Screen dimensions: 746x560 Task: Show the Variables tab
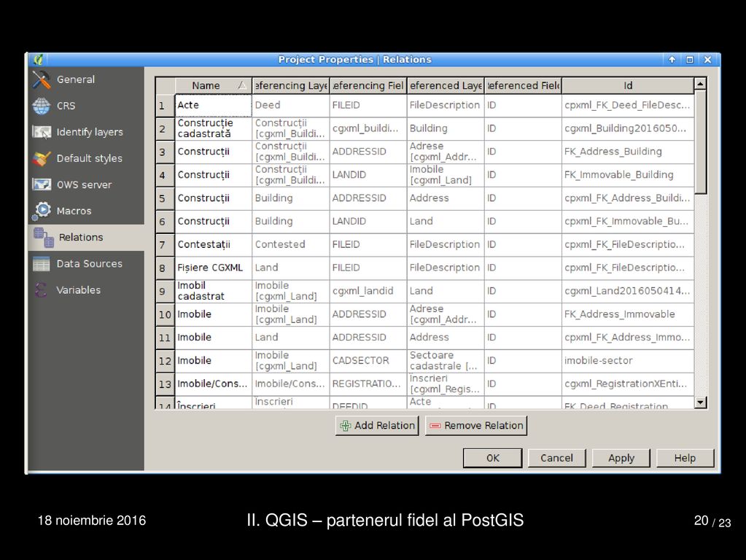coord(86,289)
